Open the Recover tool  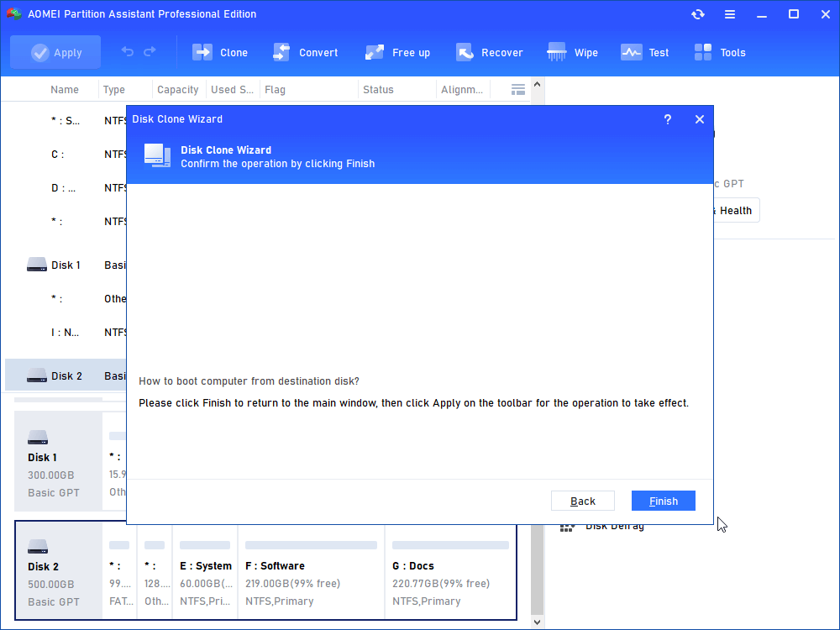point(465,52)
